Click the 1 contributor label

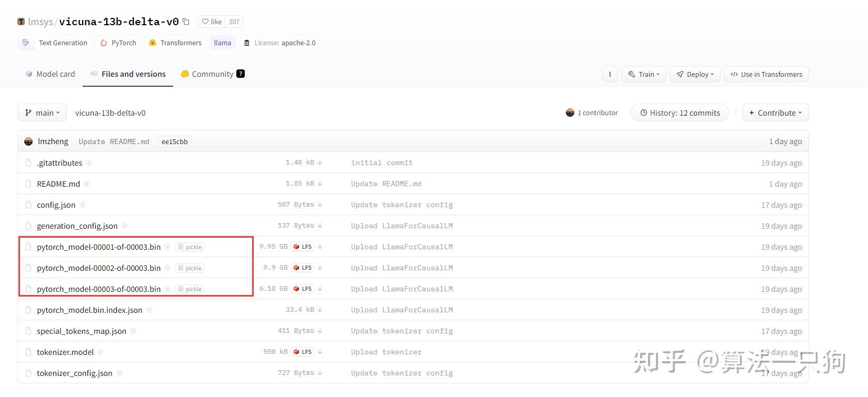(x=597, y=113)
